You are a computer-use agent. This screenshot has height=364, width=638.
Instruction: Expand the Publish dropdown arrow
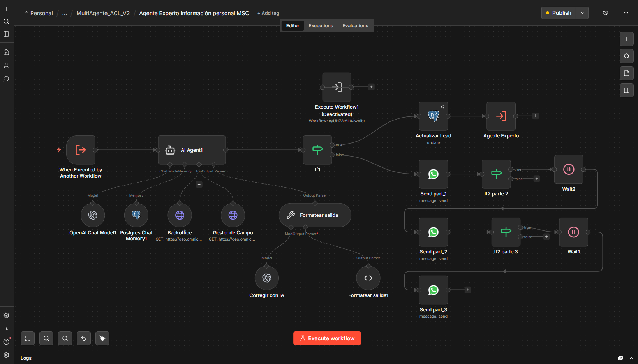pyautogui.click(x=582, y=13)
